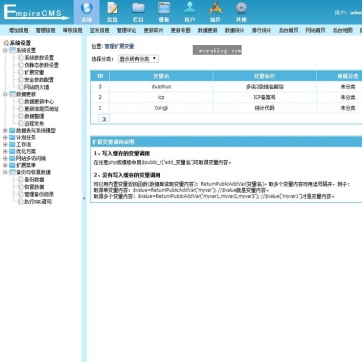
Task: Click 更新专题 in the shortcut bar
Action: click(181, 30)
